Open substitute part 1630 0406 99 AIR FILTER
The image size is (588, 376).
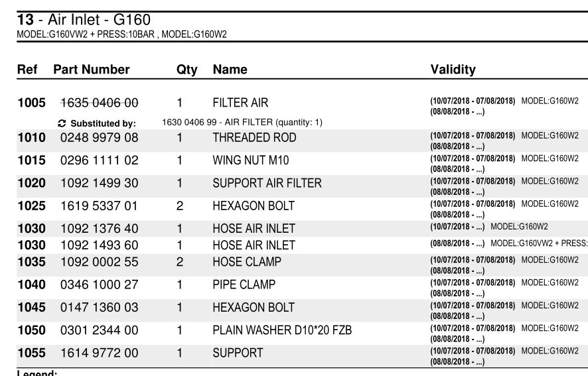242,123
